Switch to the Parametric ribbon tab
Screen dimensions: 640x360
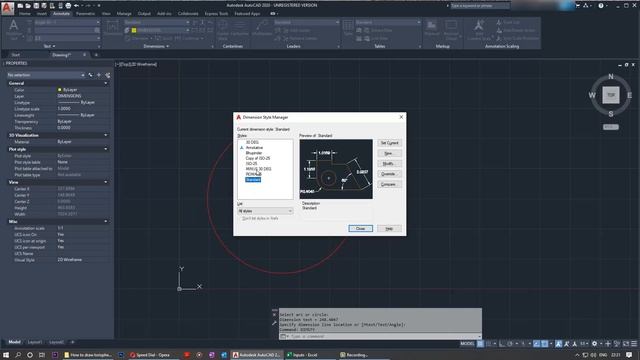85,13
